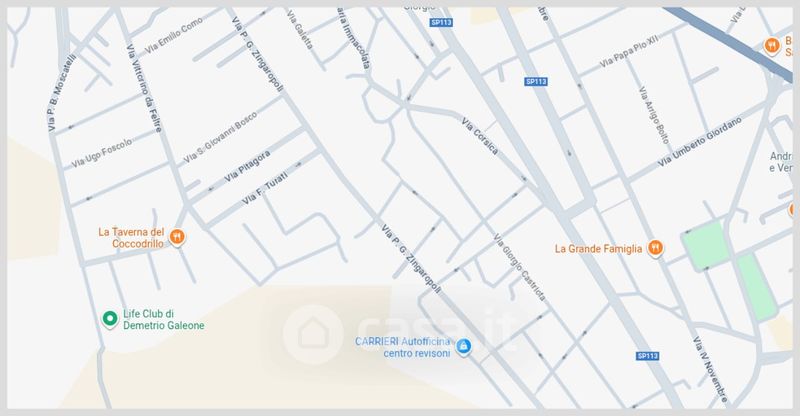Open Life Club di Demetrio Galeone label
The height and width of the screenshot is (416, 800).
(x=164, y=320)
